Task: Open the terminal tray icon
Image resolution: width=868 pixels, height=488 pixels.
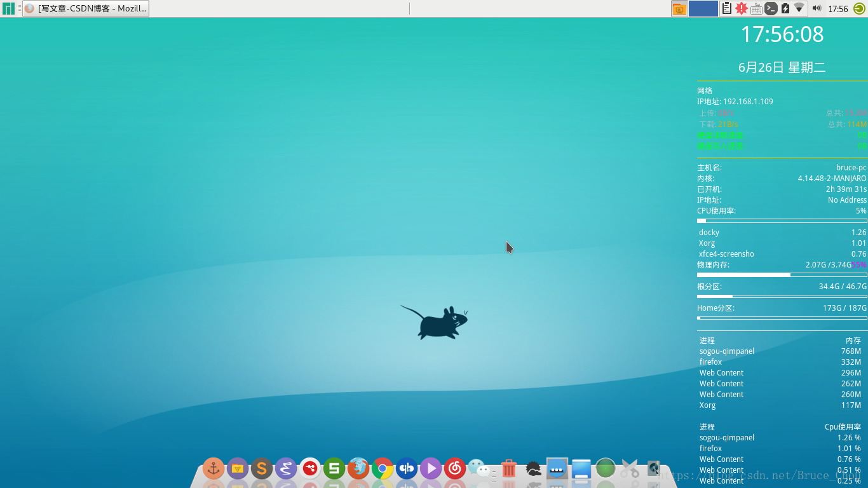Action: tap(771, 9)
